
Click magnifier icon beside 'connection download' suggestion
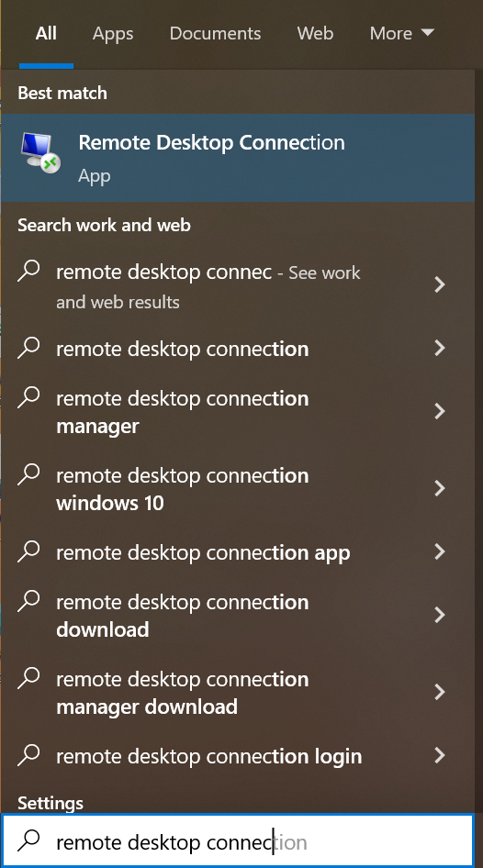[28, 601]
